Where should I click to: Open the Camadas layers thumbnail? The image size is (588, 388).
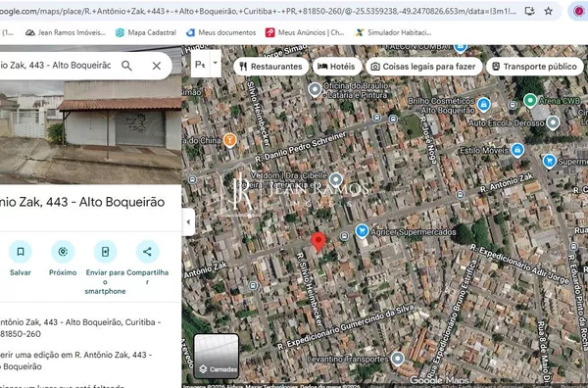217,356
